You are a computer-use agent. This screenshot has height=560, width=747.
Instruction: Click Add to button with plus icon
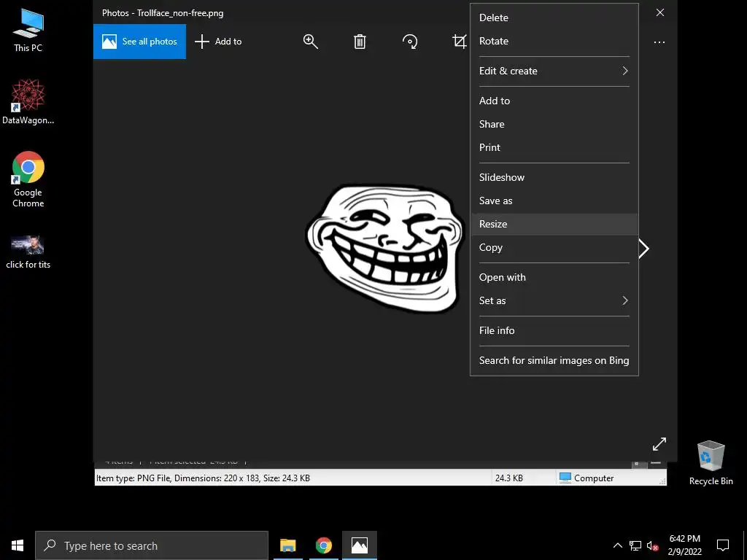218,42
